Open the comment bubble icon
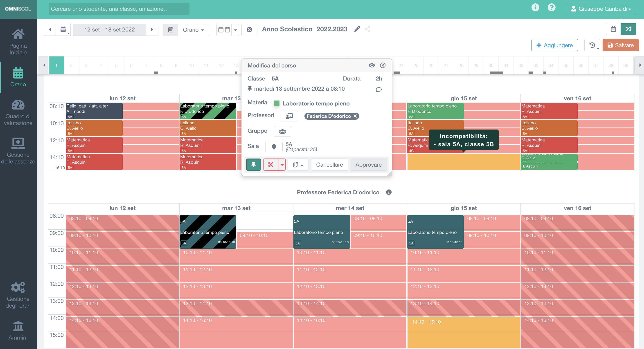Screen dimensions: 644x349 [378, 89]
